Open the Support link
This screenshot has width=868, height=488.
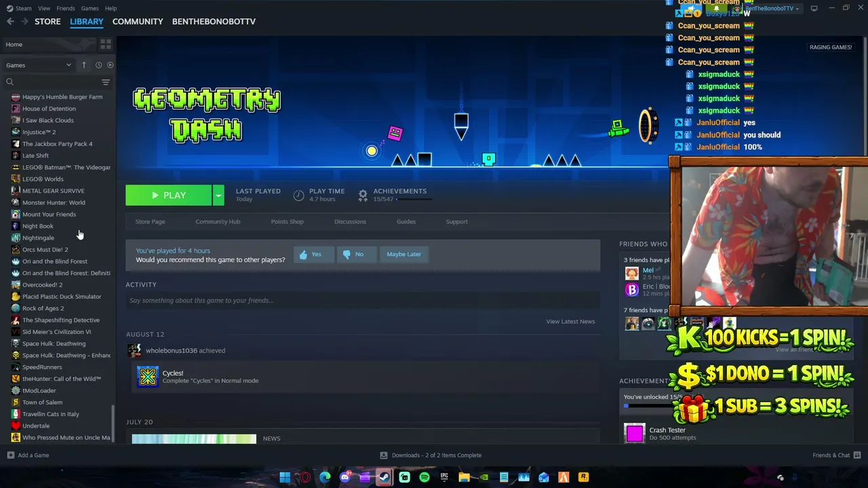(x=456, y=222)
